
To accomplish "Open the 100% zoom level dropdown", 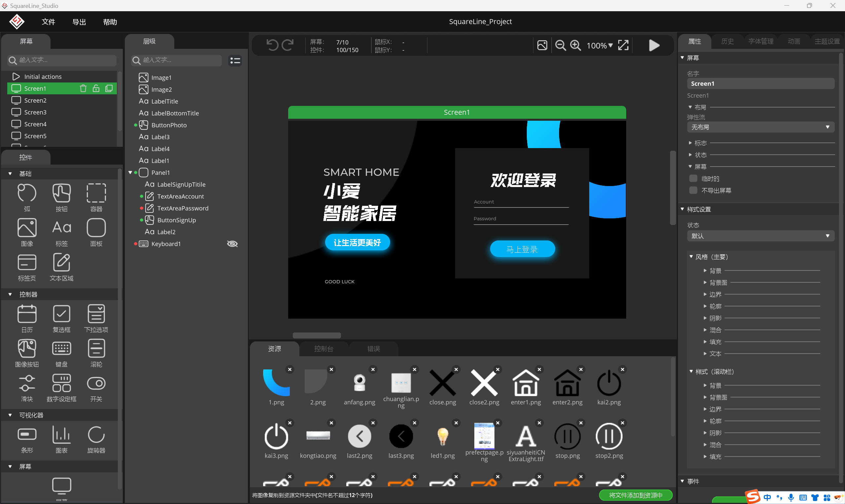I will [x=600, y=46].
